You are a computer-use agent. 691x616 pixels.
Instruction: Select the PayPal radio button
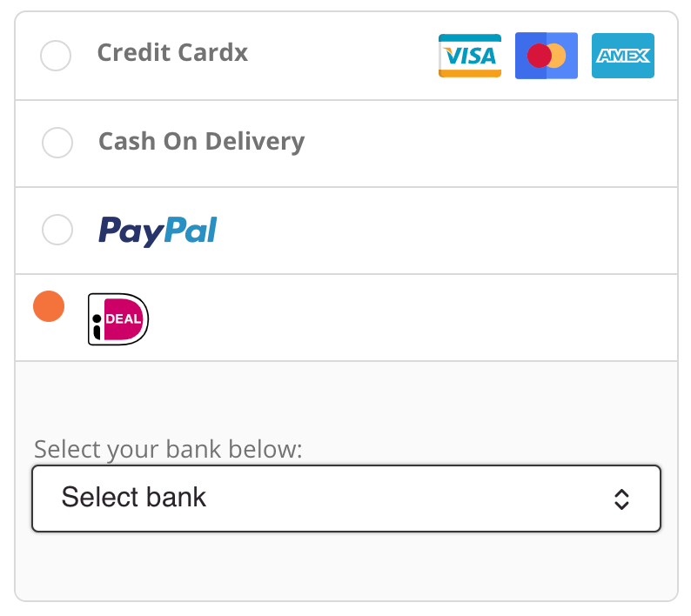tap(57, 230)
